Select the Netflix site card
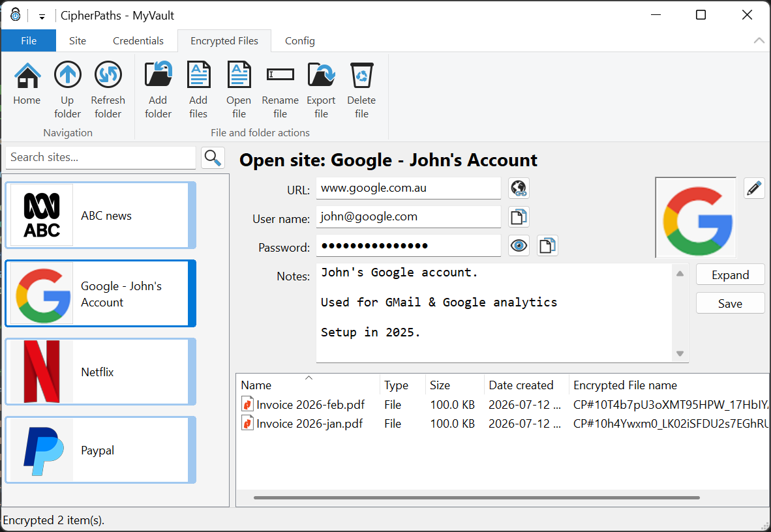The height and width of the screenshot is (532, 771). click(100, 372)
